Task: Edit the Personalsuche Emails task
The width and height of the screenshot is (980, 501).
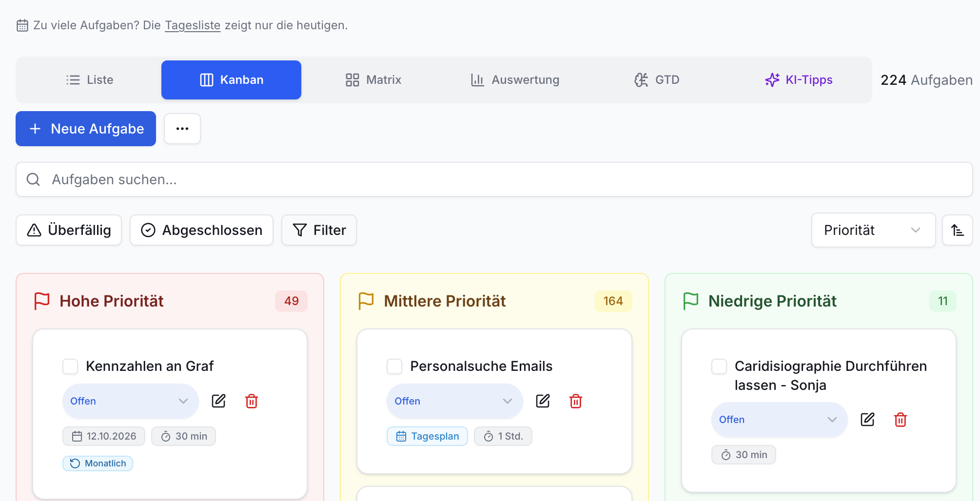Action: (x=543, y=401)
